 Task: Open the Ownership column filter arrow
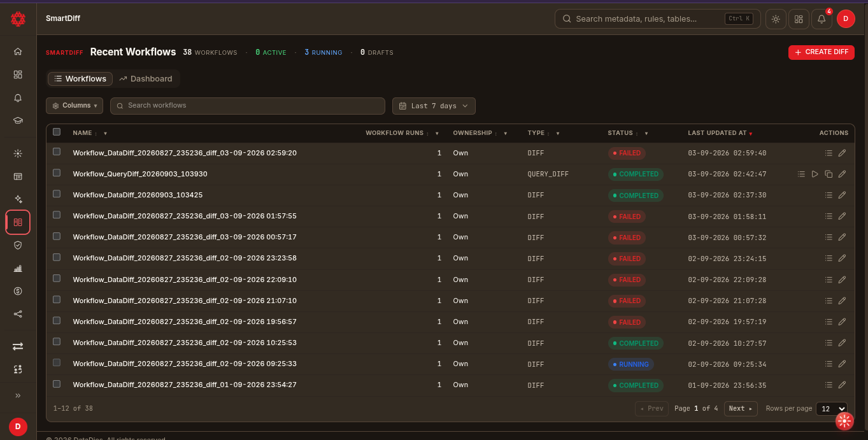tap(506, 134)
